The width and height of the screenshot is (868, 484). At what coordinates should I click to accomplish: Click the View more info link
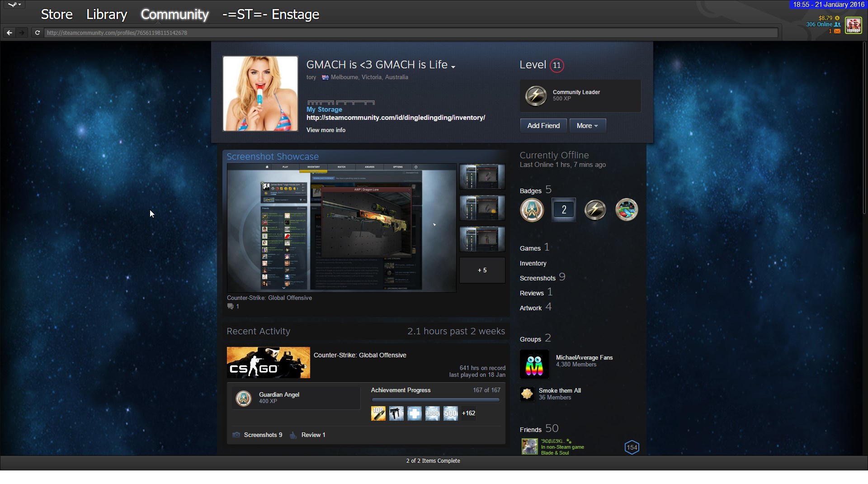pyautogui.click(x=326, y=130)
